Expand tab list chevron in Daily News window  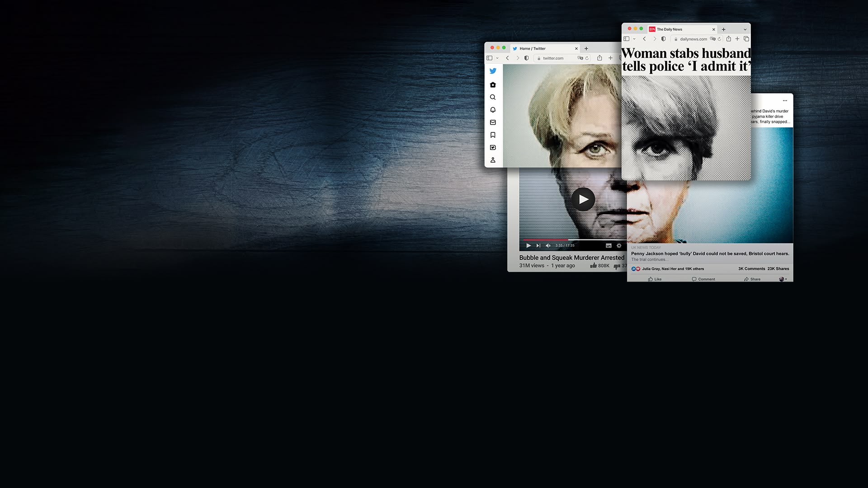coord(745,29)
